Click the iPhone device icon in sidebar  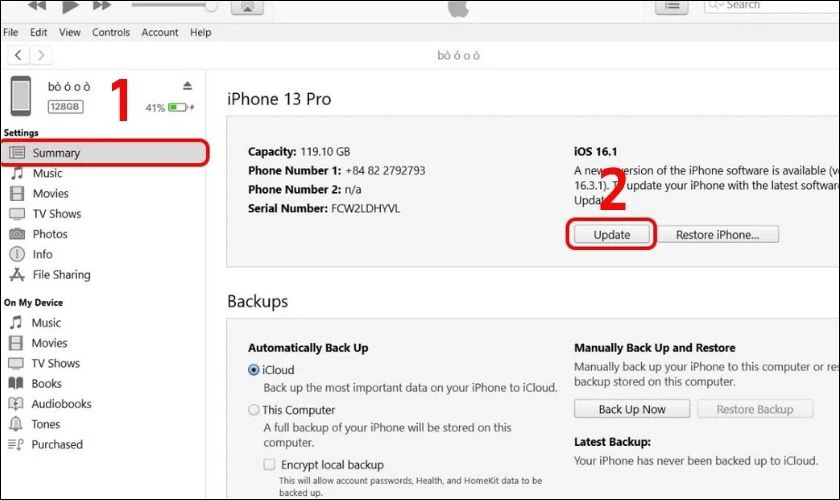tap(21, 96)
